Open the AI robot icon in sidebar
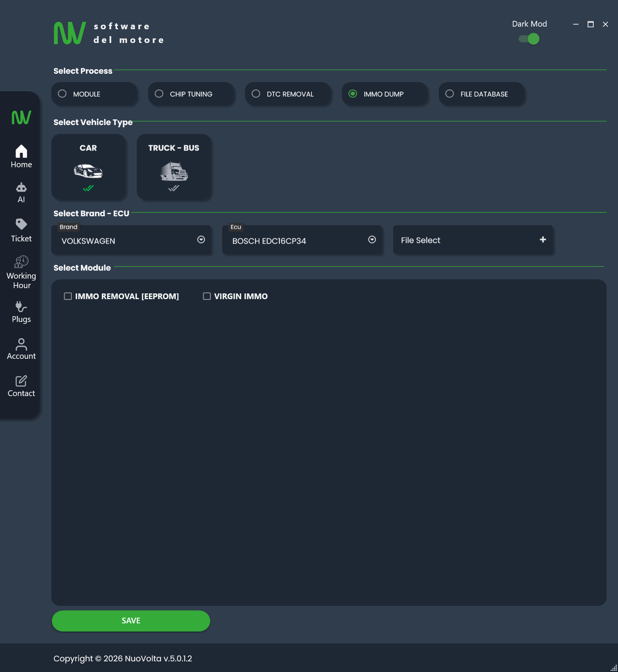 coord(21,188)
